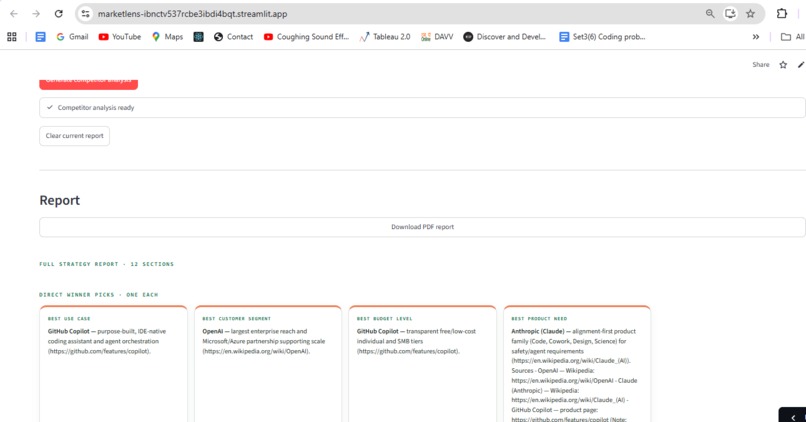
Task: Open the DAVV bookmark
Action: [437, 36]
